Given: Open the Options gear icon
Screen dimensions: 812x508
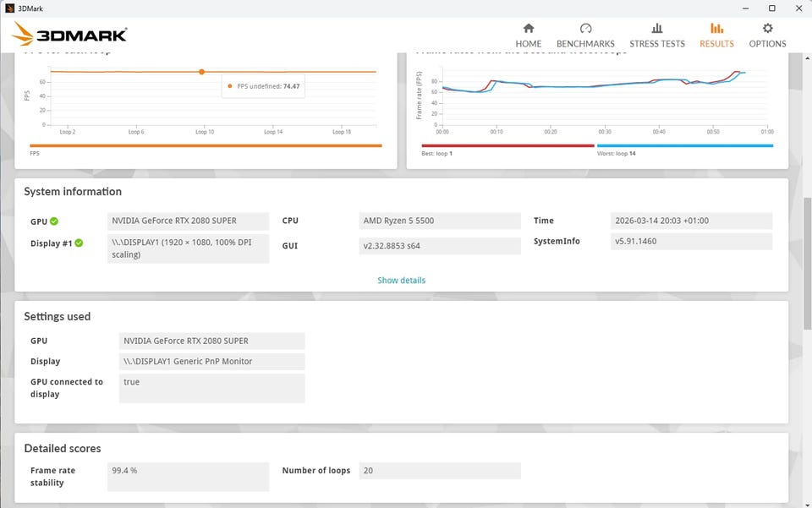Looking at the screenshot, I should [767, 28].
